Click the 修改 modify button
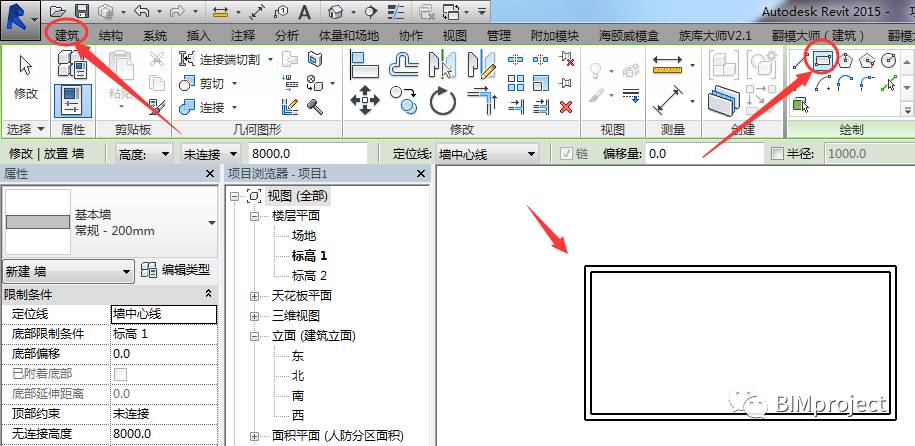This screenshot has width=915, height=446. pos(26,79)
